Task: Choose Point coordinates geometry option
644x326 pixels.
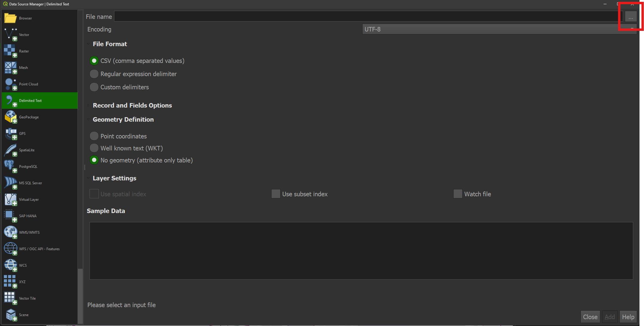Action: [x=94, y=136]
